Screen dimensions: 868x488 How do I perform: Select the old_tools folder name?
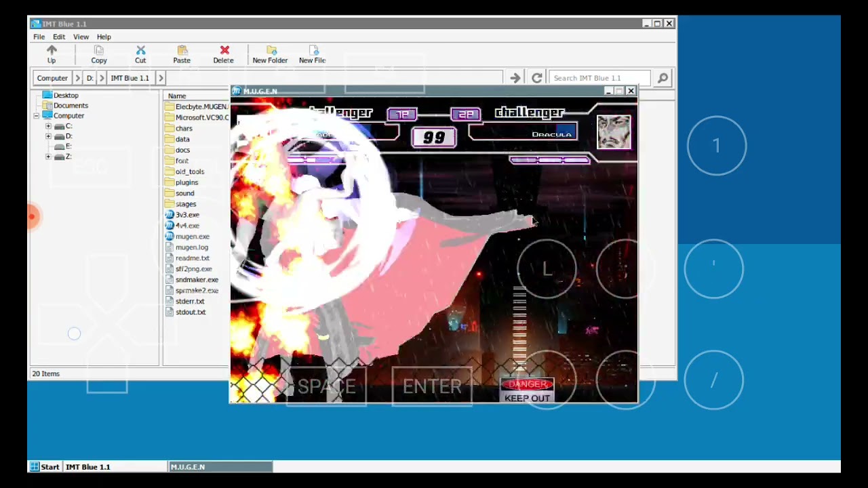point(190,171)
